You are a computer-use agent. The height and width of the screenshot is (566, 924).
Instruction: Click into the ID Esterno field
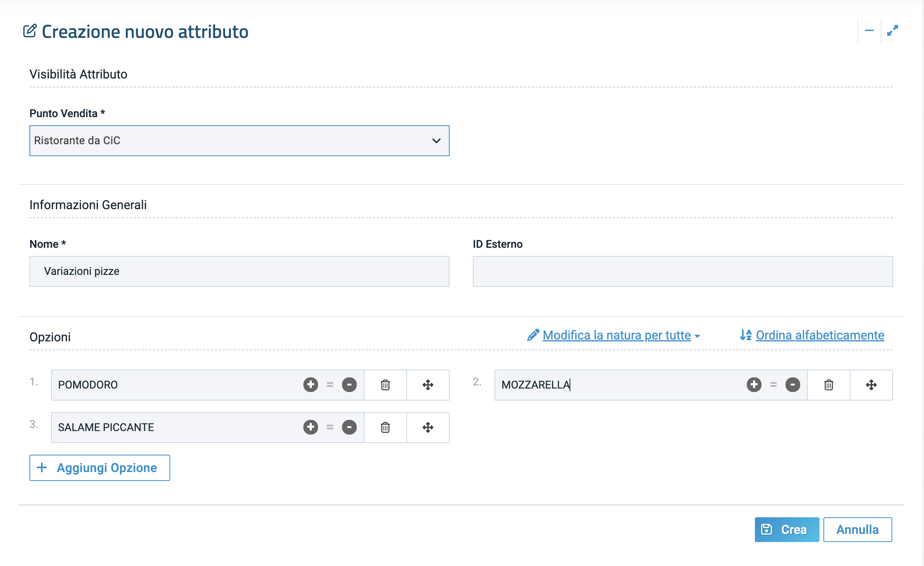(x=682, y=271)
